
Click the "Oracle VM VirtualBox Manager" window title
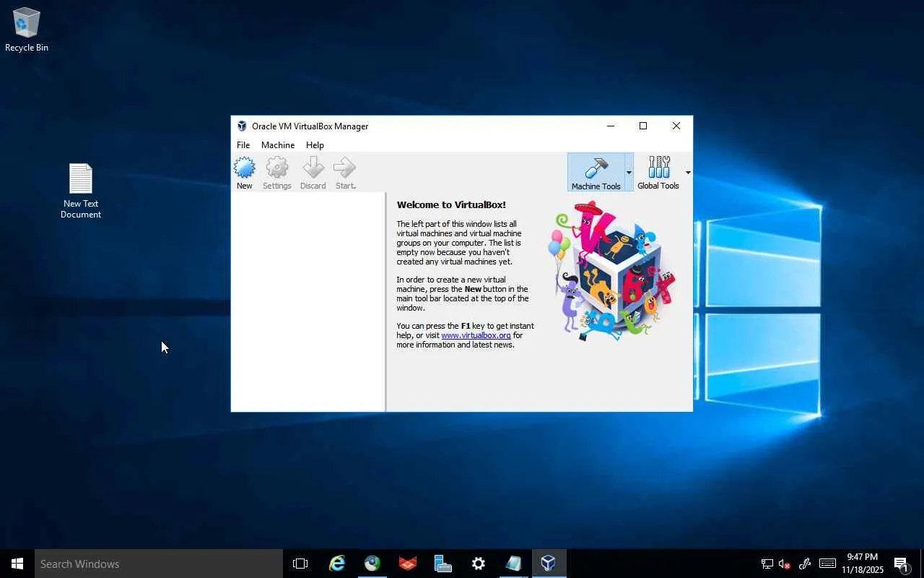tap(310, 126)
